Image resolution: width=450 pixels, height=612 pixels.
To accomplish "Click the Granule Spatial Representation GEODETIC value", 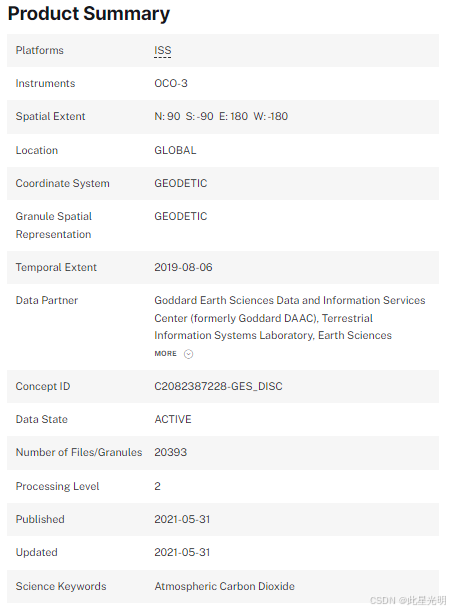I will [181, 216].
